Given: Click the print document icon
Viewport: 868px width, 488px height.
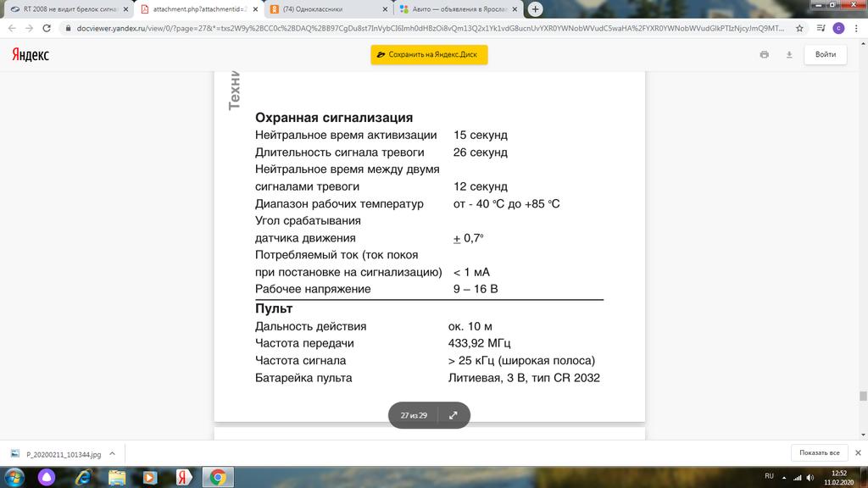Looking at the screenshot, I should click(764, 54).
